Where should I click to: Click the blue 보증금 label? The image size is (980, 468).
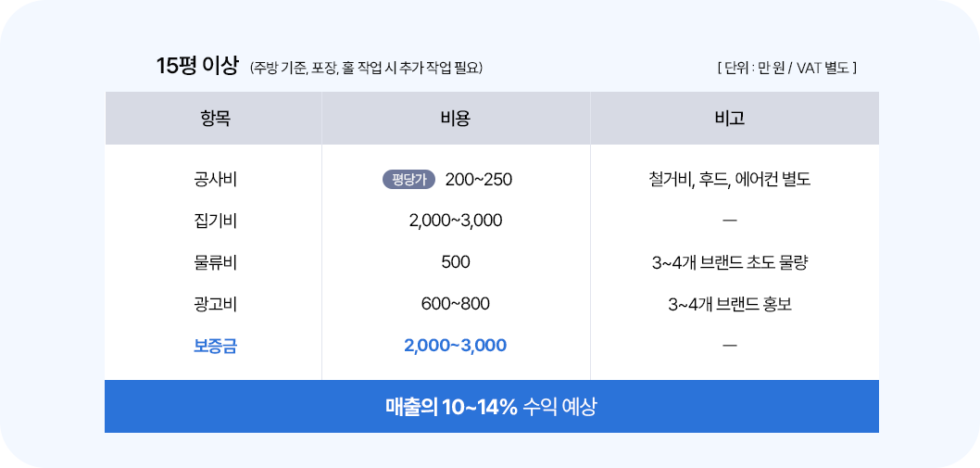tap(215, 346)
